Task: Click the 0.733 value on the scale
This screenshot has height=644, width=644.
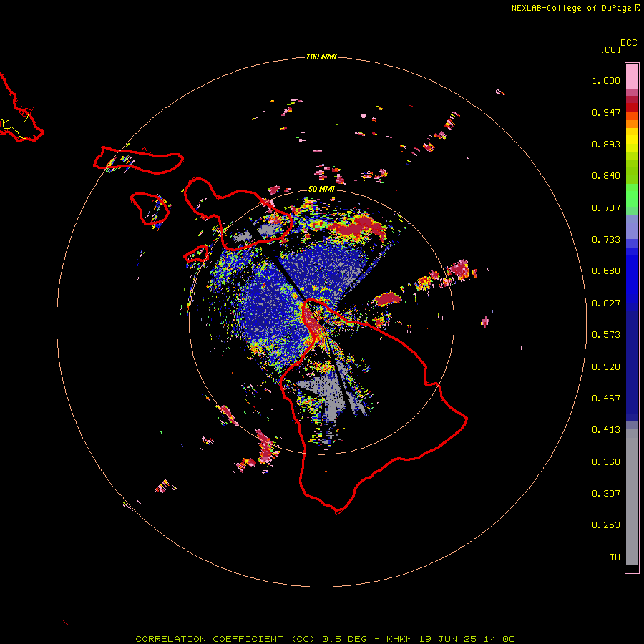Action: [606, 240]
